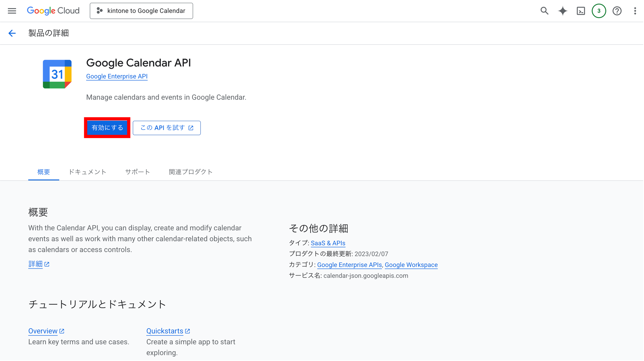Open the notifications badge showing 3
The height and width of the screenshot is (361, 644).
point(599,11)
